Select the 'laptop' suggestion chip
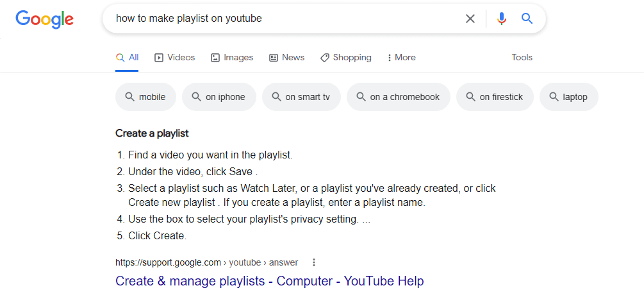644x297 pixels. pyautogui.click(x=569, y=97)
